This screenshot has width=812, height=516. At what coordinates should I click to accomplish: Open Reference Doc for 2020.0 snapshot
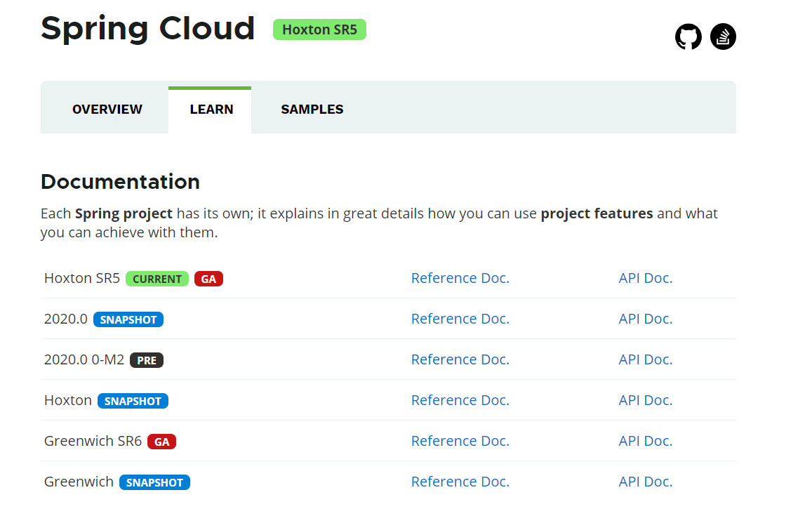460,319
